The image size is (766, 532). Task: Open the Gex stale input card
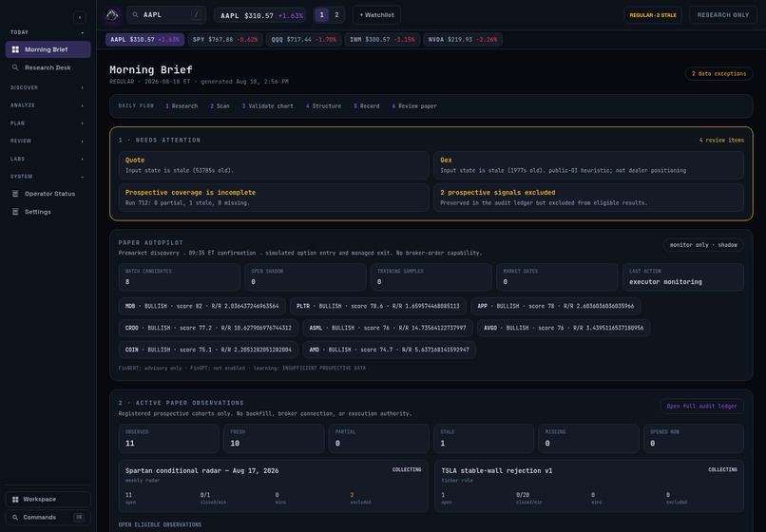pos(588,165)
